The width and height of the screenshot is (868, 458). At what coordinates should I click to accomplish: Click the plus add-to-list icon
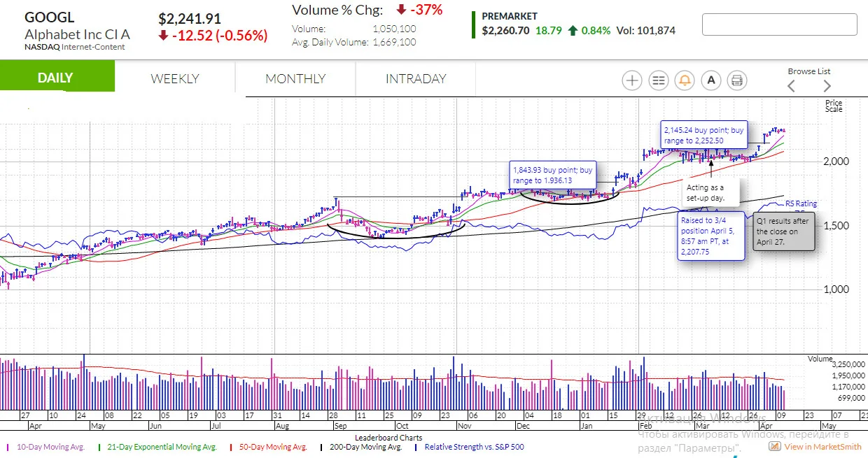(632, 80)
